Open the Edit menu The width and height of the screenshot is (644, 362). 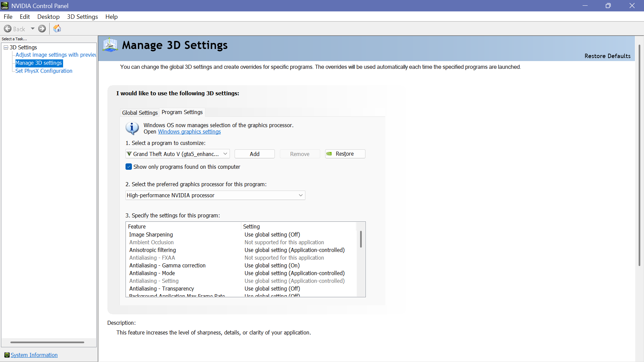tap(25, 17)
